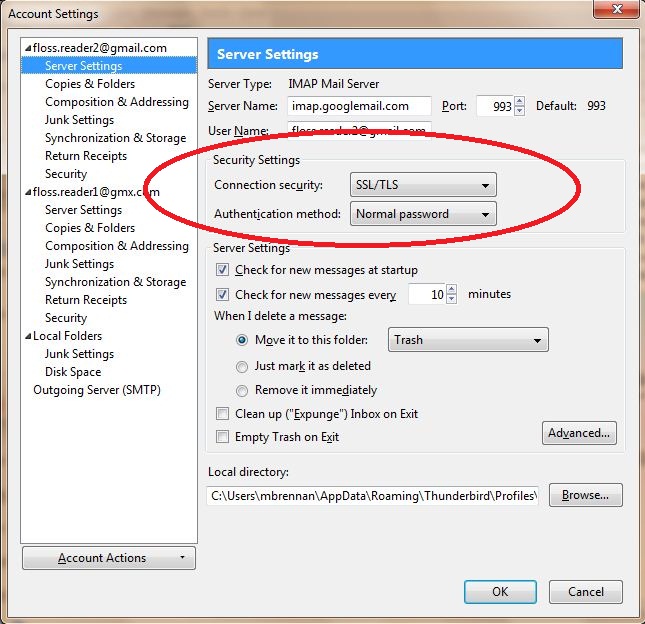
Task: Enable Empty Trash on Exit
Action: [223, 437]
